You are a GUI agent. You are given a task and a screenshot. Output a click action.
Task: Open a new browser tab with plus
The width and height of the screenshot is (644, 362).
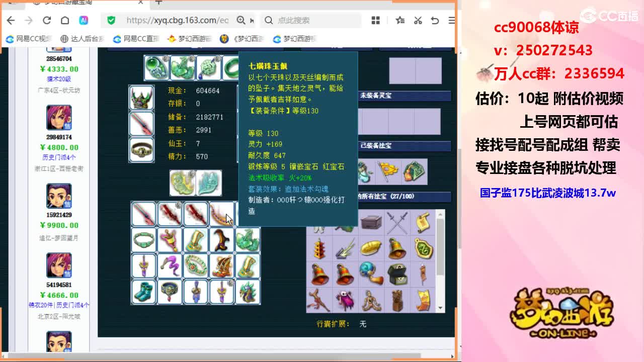[159, 3]
